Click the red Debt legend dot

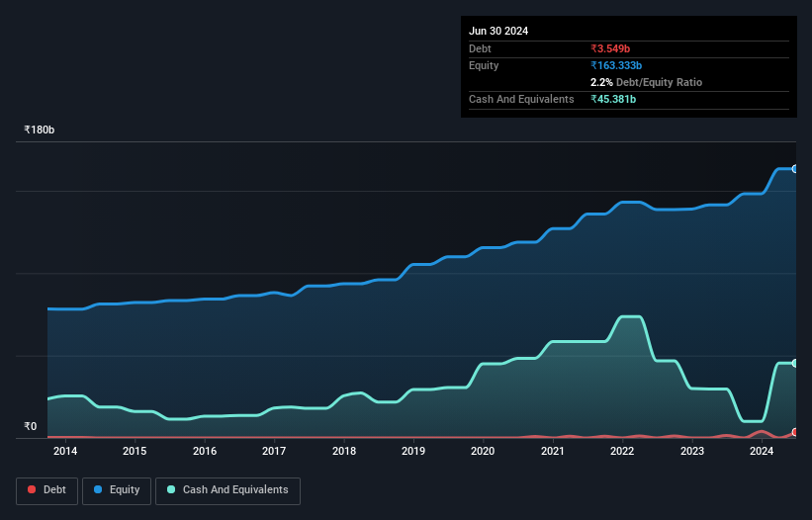pos(32,489)
